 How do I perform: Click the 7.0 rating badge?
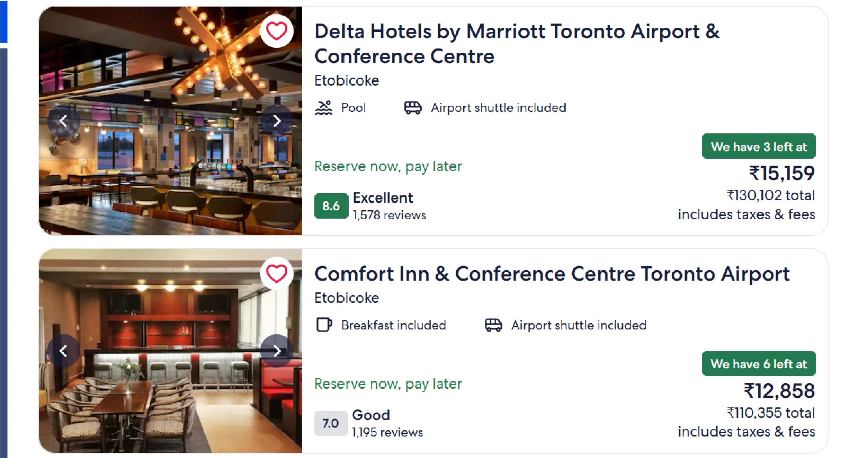click(x=331, y=423)
